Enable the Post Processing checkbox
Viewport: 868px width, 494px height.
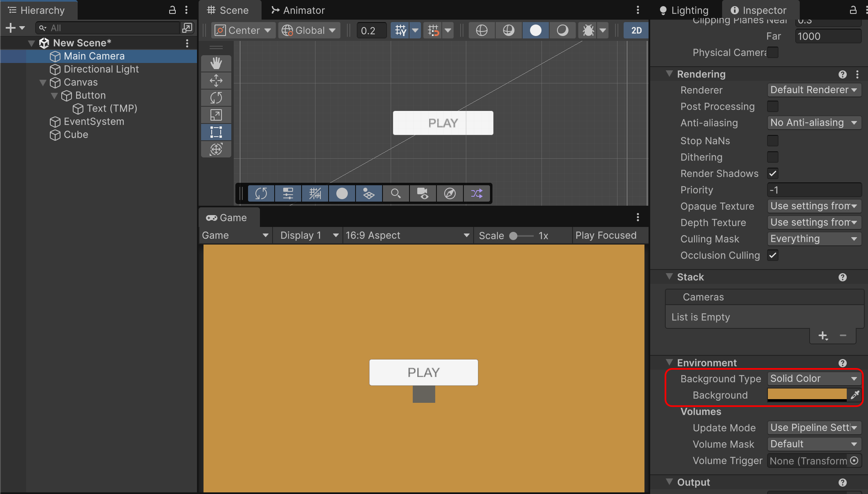pos(772,106)
